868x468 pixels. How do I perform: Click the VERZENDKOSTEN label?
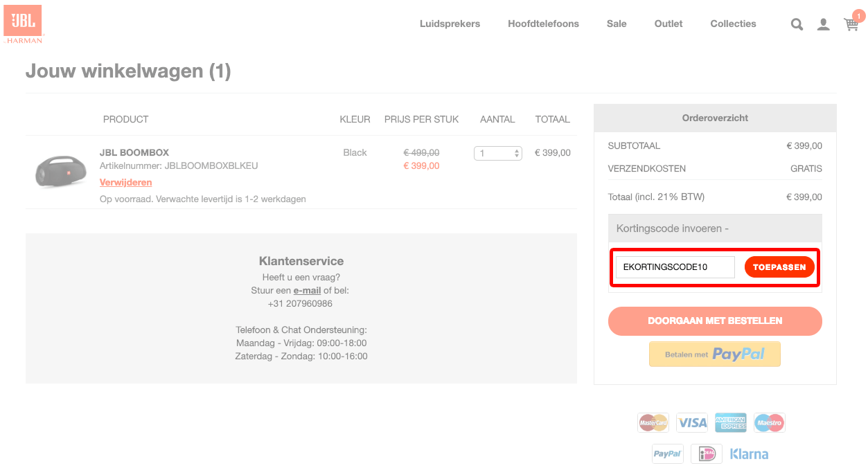click(647, 168)
